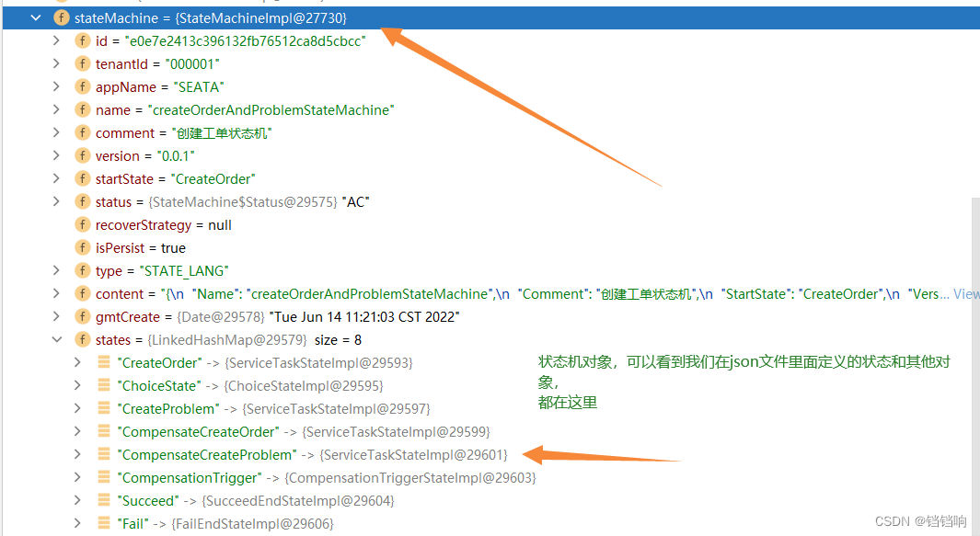980x536 pixels.
Task: Select the startState value "CreateOrder"
Action: pyautogui.click(x=213, y=179)
